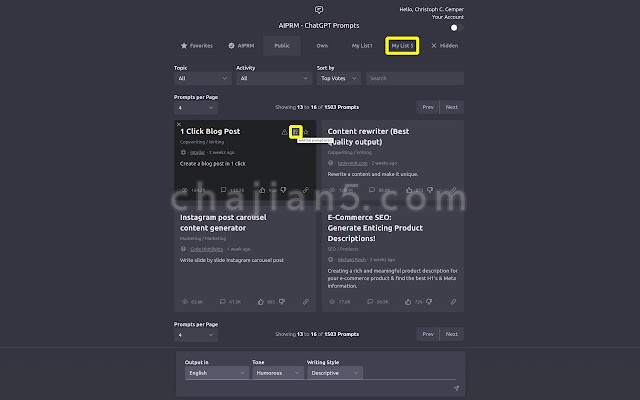Click the Search input field

click(x=415, y=78)
